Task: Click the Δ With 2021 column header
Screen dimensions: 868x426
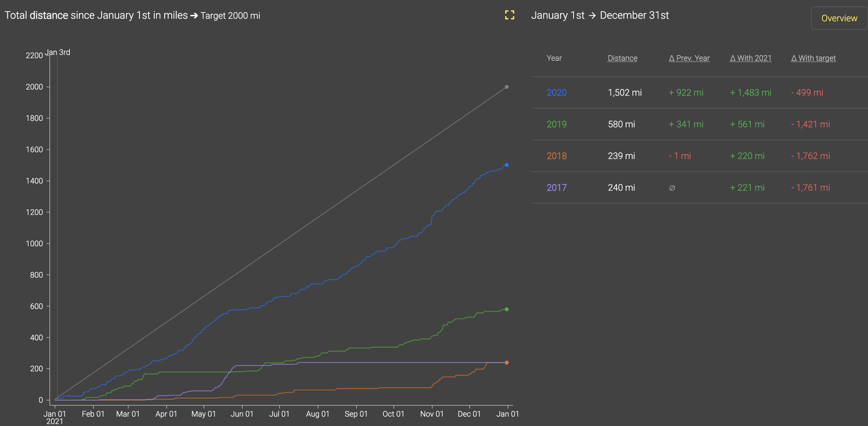Action: [750, 58]
